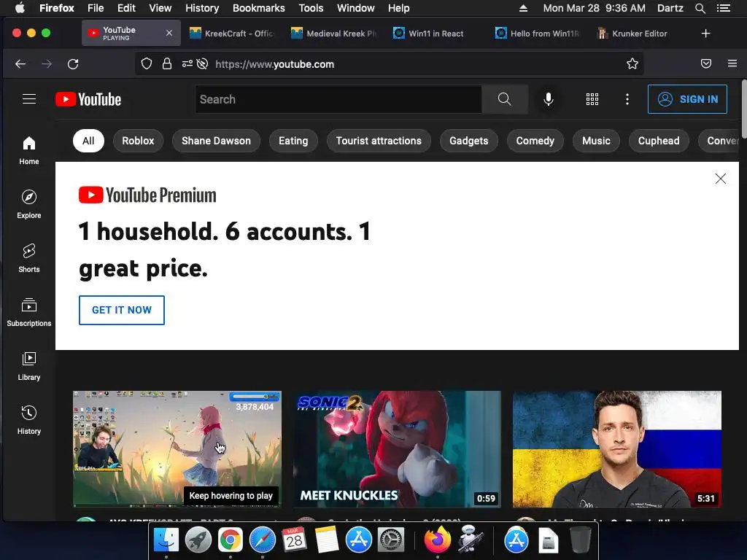Viewport: 747px width, 560px height.
Task: Open the Bookmarks menu
Action: 259,8
